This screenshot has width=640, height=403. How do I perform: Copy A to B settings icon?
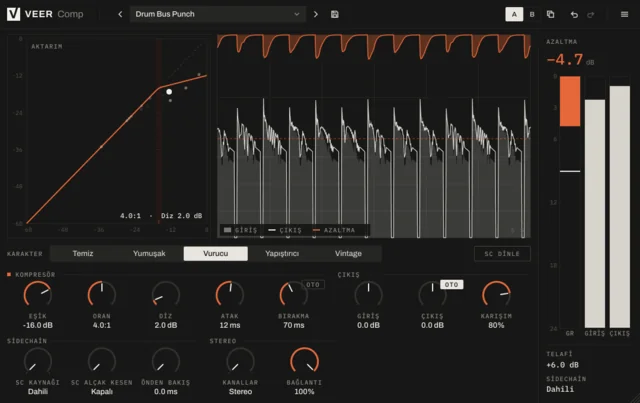pyautogui.click(x=551, y=14)
